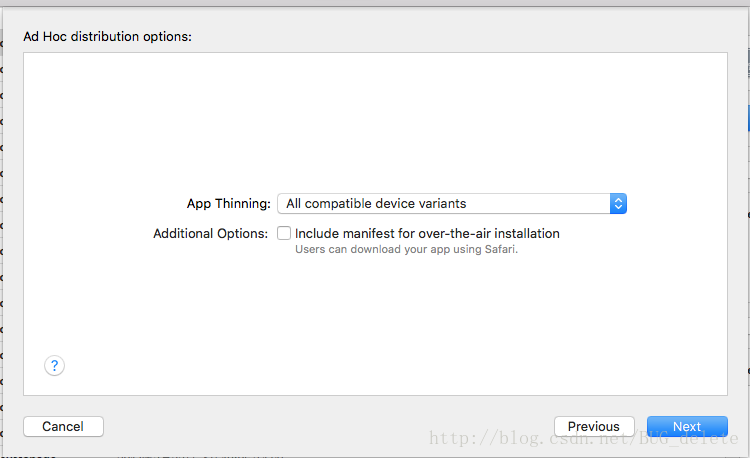Click the 'Additional Options:' label
Viewport: 750px width, 458px height.
210,233
